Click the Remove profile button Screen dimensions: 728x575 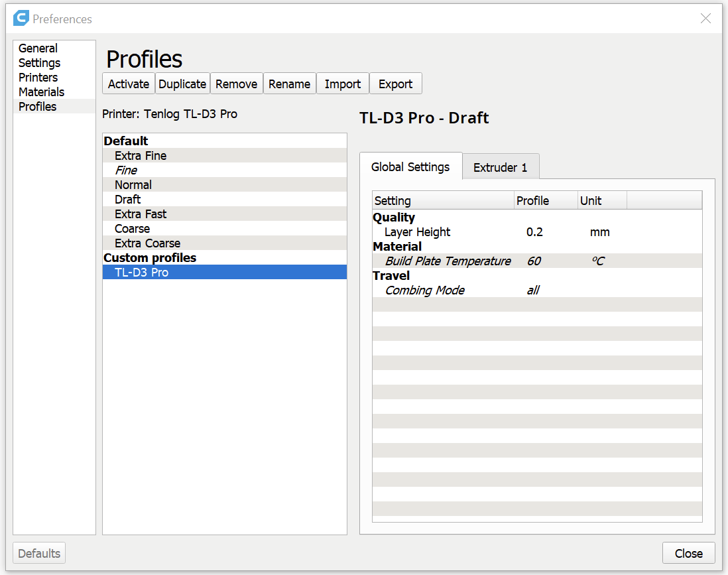coord(236,84)
